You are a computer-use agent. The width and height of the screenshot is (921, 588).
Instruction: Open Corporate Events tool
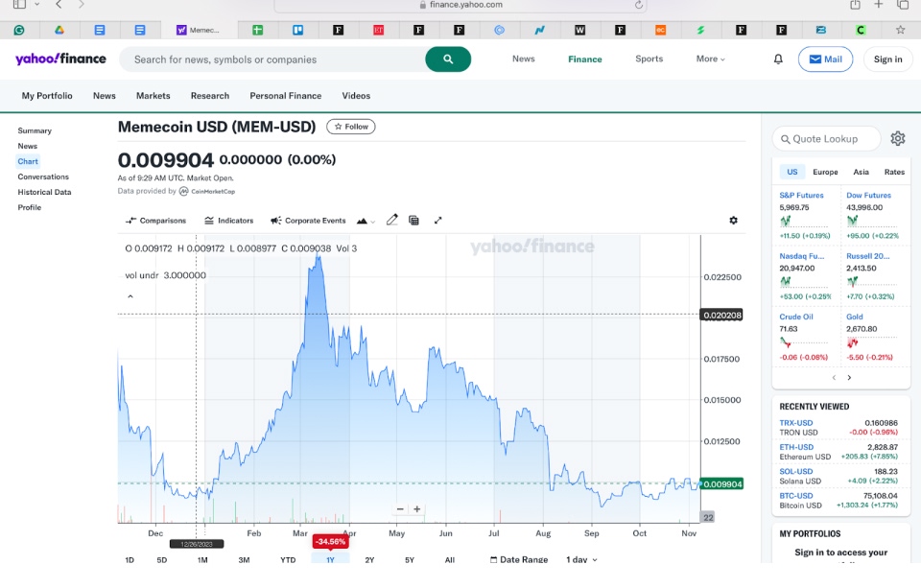pyautogui.click(x=308, y=221)
